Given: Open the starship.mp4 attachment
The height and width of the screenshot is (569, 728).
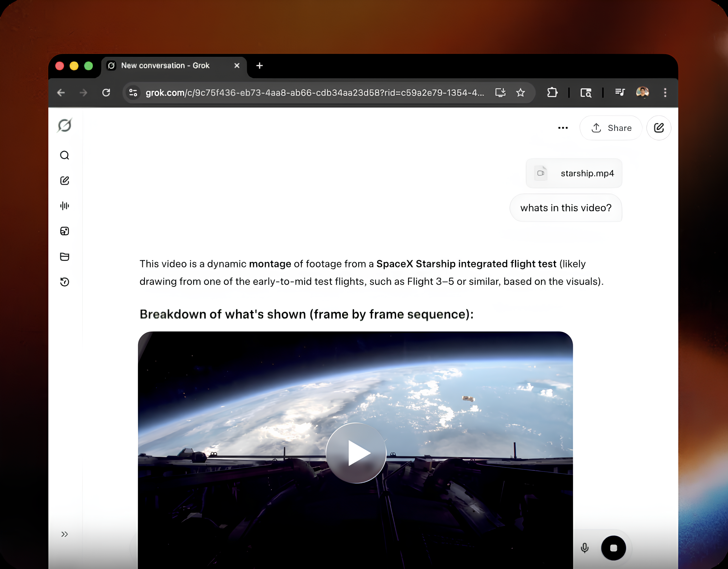Looking at the screenshot, I should coord(574,173).
